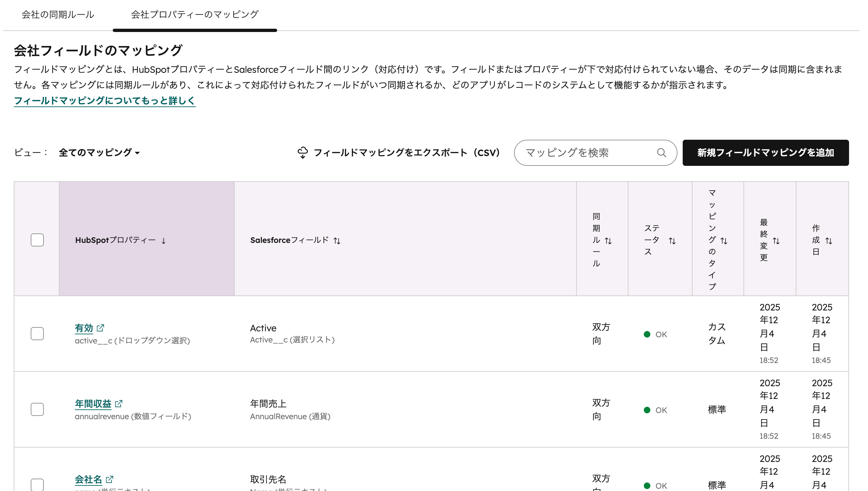
Task: Open フィールドマッピングについてもっと詳しく link
Action: [104, 100]
